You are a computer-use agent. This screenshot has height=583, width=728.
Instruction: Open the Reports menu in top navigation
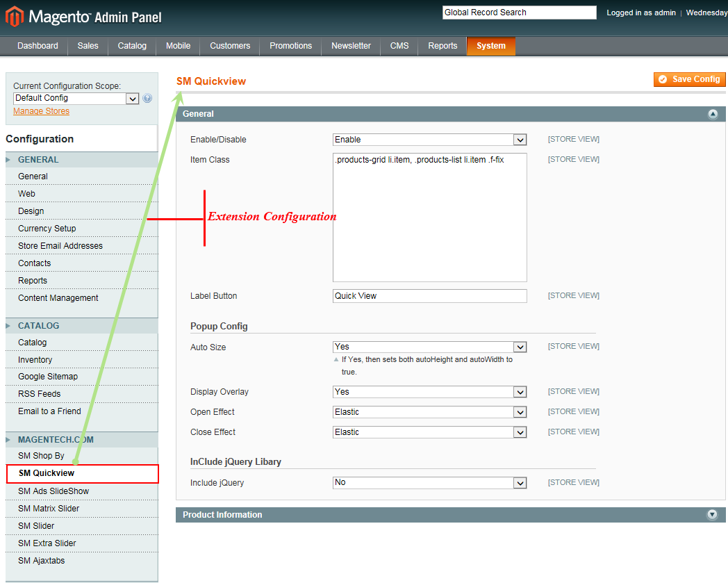(442, 46)
